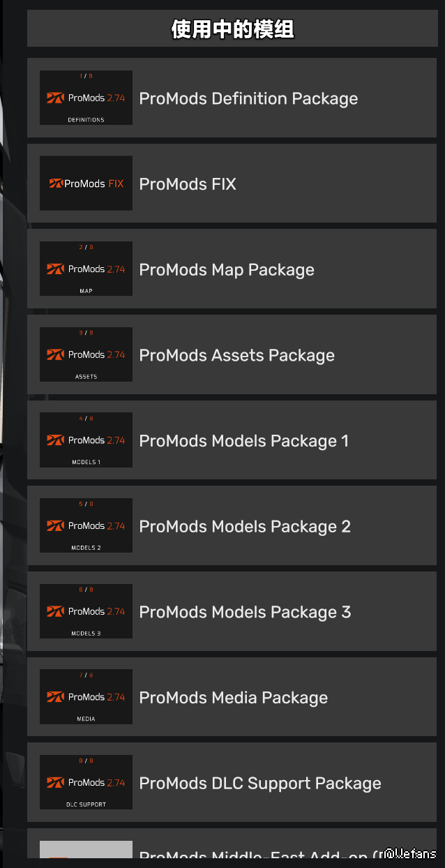Pick the ProMods Assets Package label

pyautogui.click(x=236, y=355)
